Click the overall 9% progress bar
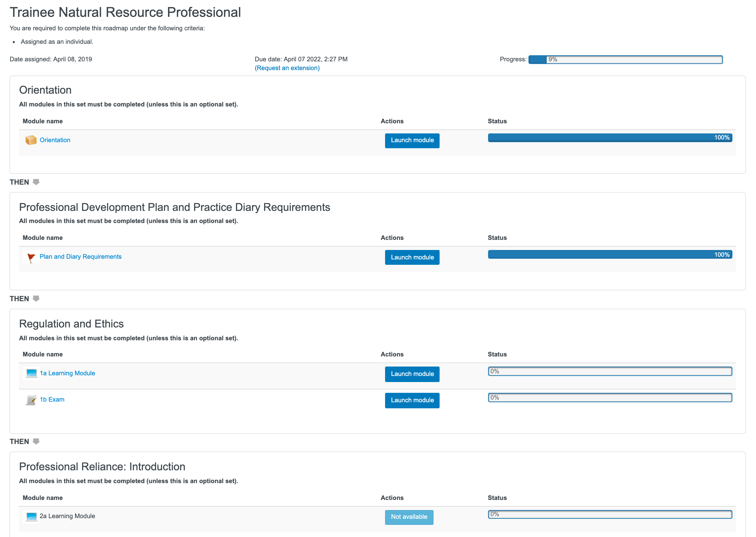 [625, 60]
